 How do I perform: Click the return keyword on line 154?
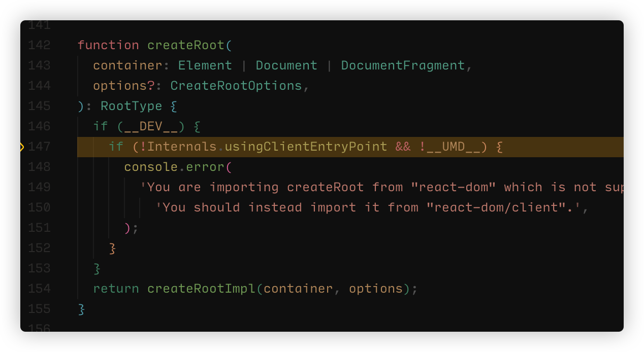(x=116, y=289)
